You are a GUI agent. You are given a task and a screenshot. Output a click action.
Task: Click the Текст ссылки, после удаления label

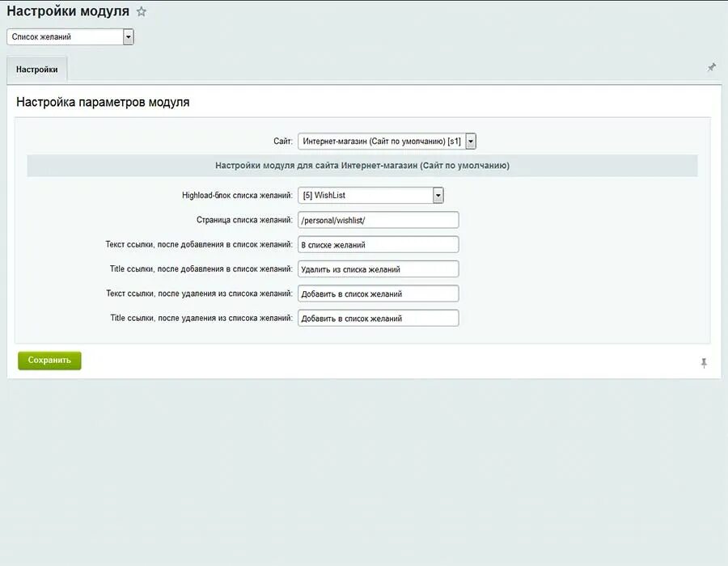click(x=200, y=294)
